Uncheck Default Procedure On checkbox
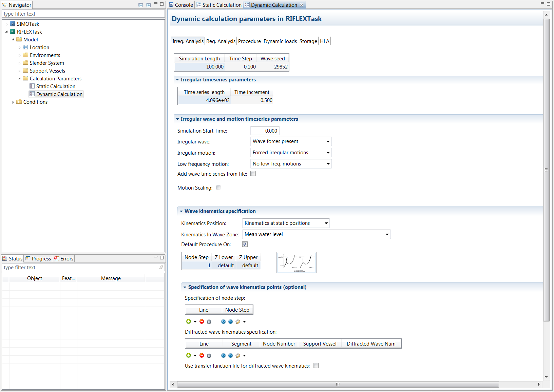 click(x=245, y=244)
